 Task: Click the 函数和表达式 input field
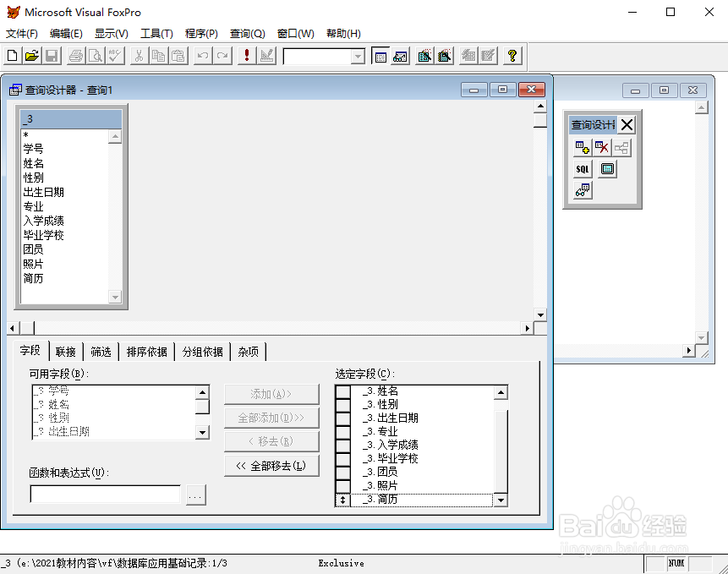(x=106, y=494)
